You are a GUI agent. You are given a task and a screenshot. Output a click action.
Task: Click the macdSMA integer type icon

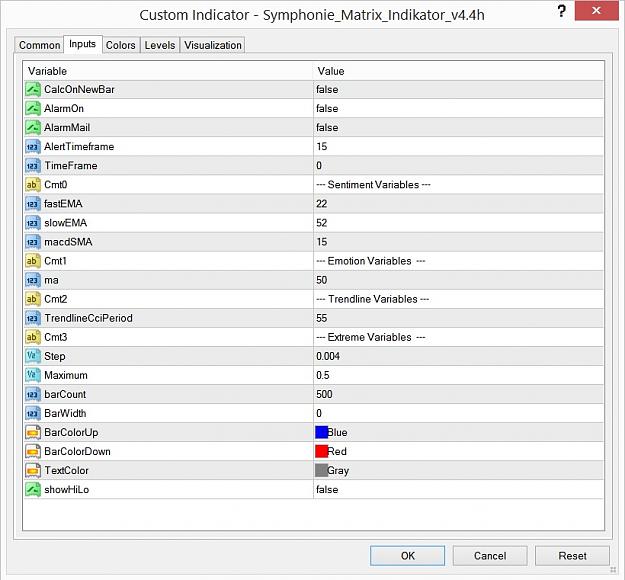33,242
